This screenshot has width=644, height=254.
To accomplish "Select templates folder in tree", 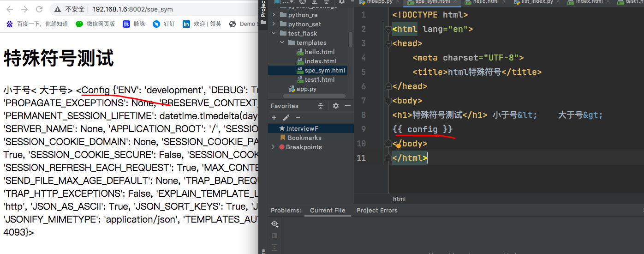I will [307, 42].
